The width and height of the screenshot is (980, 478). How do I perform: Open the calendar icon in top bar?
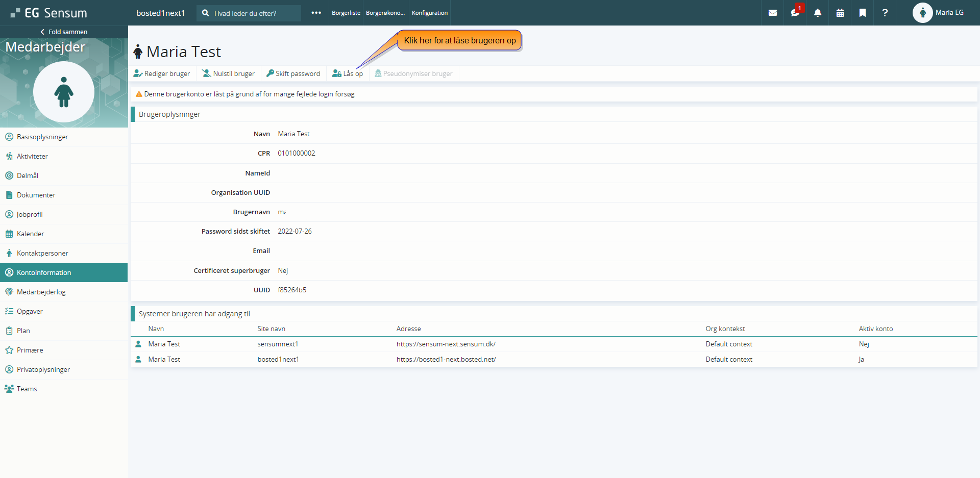(x=840, y=13)
